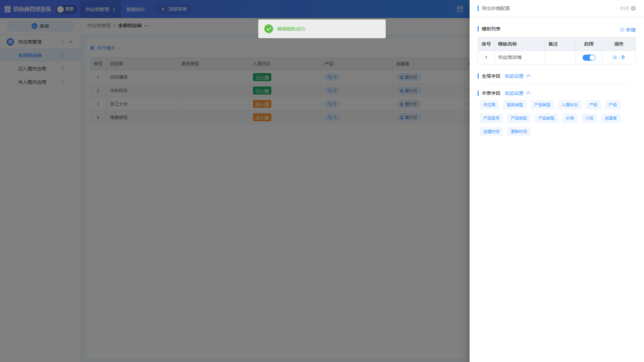The height and width of the screenshot is (362, 644).
Task: Click the 华体科技 supplier cell
Action: pyautogui.click(x=142, y=90)
